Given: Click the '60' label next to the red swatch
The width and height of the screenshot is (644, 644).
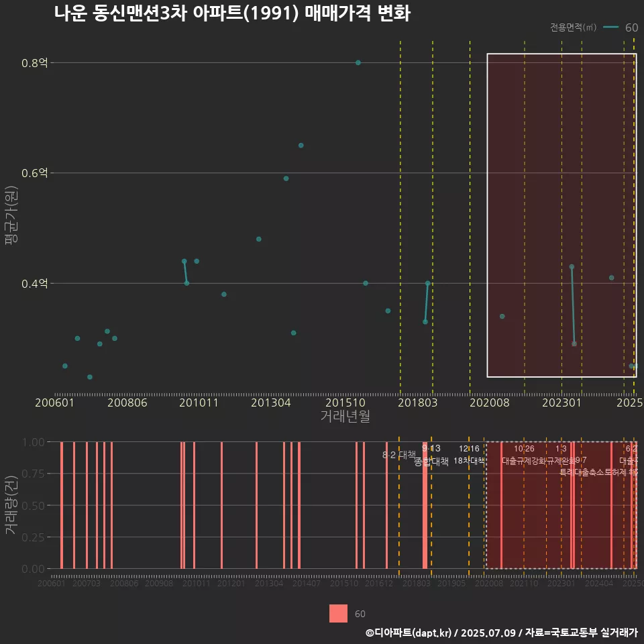Looking at the screenshot, I should (x=360, y=614).
